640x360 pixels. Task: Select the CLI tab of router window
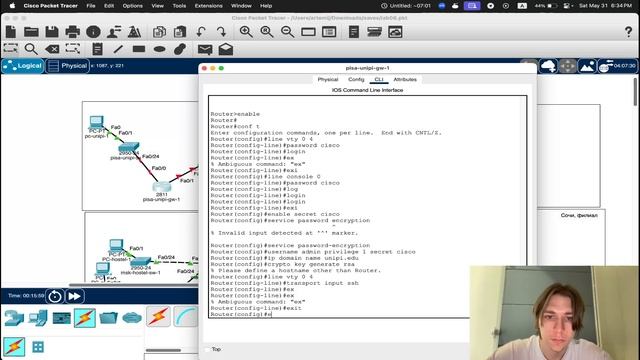[x=379, y=79]
